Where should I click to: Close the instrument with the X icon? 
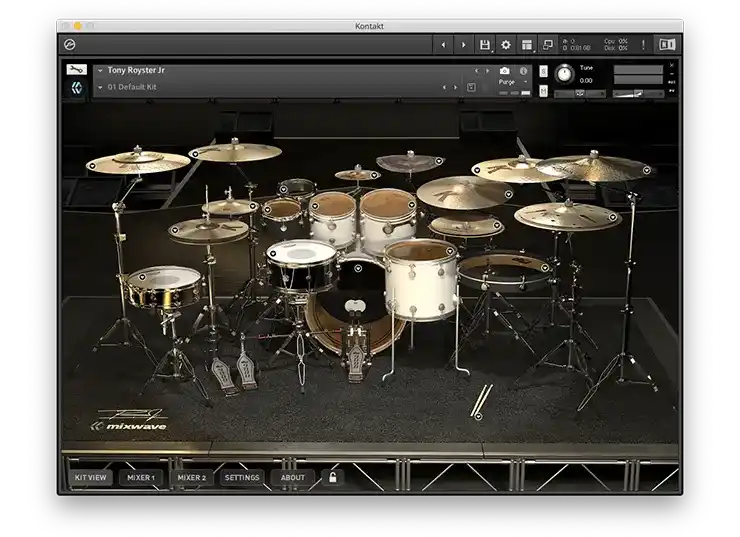[x=672, y=65]
